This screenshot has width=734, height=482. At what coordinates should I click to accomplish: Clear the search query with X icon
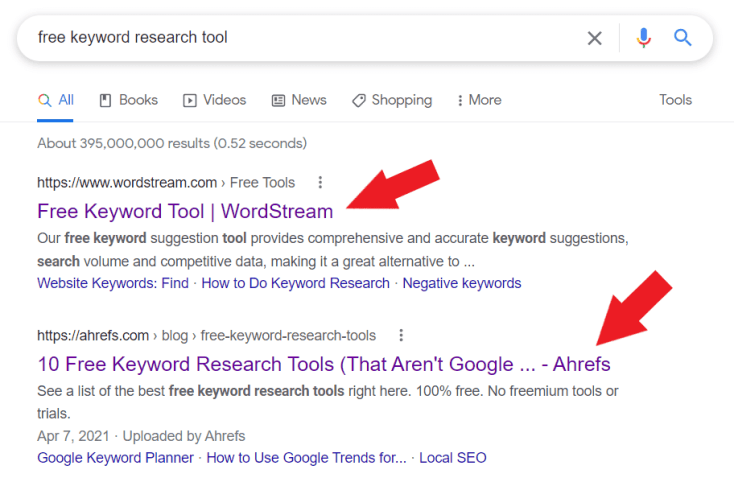click(x=595, y=38)
